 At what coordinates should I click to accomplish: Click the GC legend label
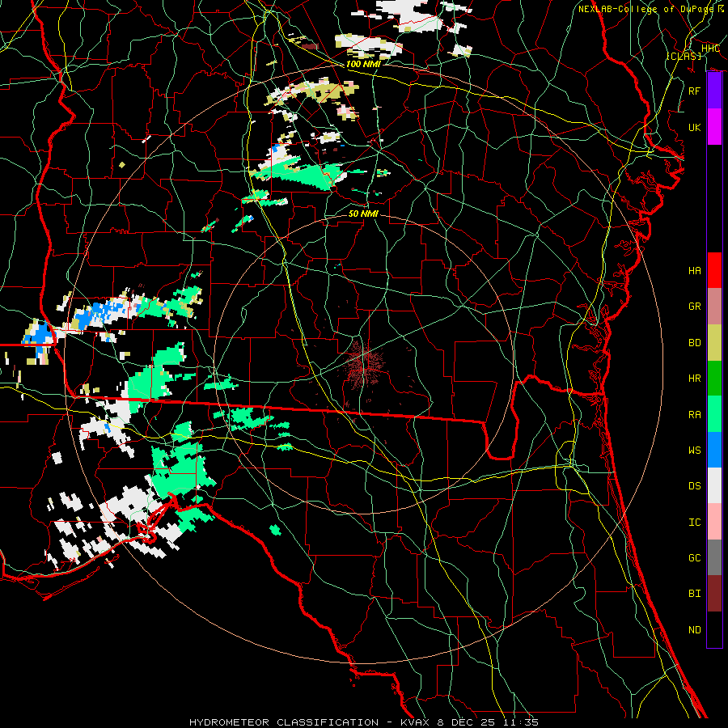(x=695, y=557)
